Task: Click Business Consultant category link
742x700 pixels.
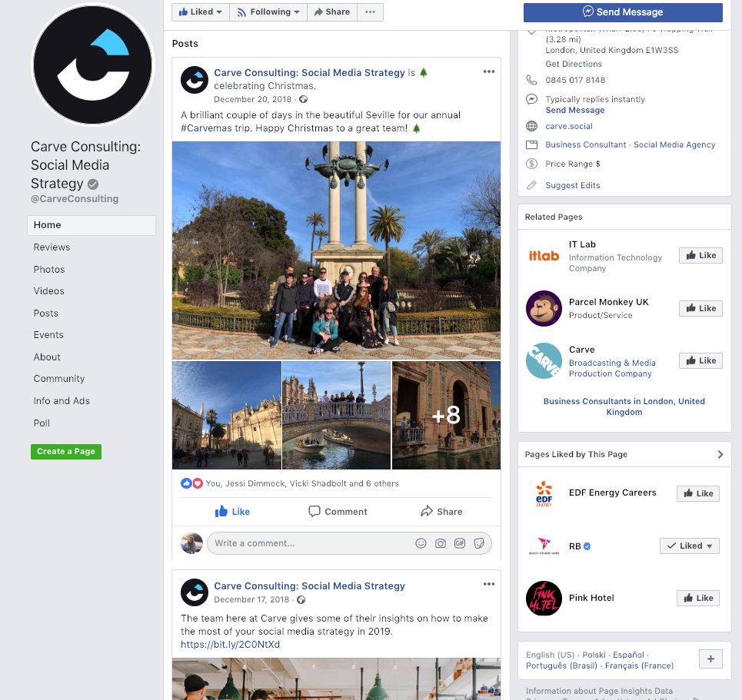Action: tap(585, 144)
